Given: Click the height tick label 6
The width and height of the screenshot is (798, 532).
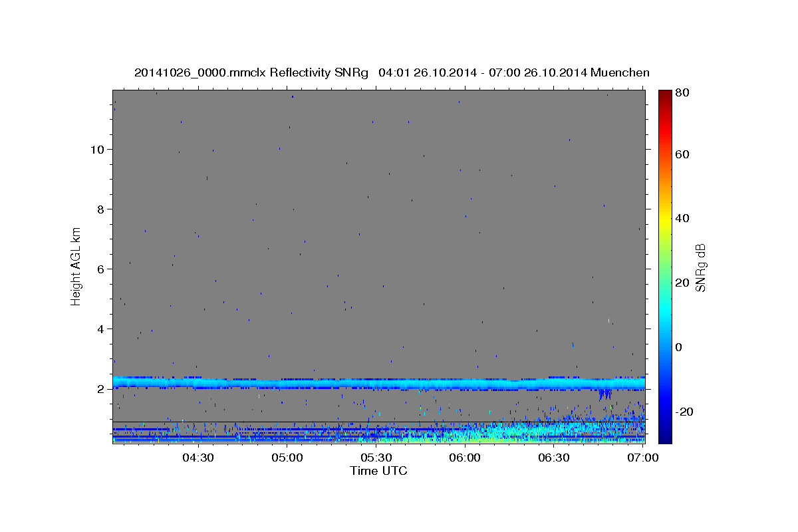Looking at the screenshot, I should pyautogui.click(x=102, y=269).
